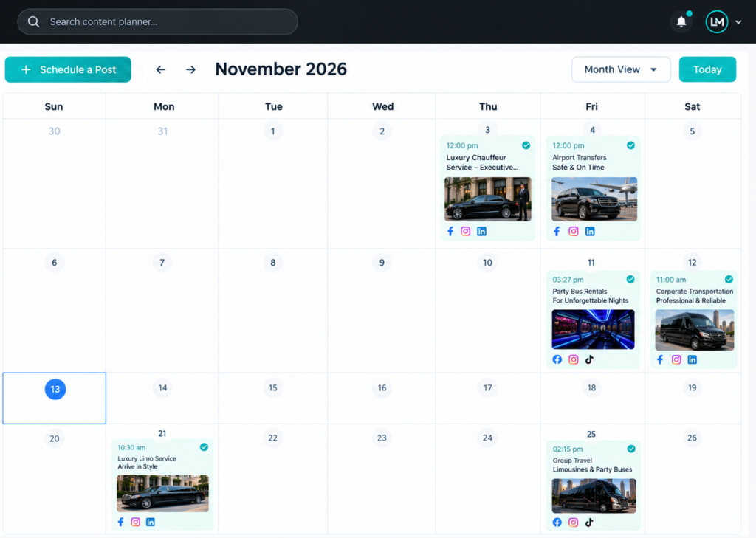Viewport: 756px width, 538px height.
Task: Click checkmark on Group Travel post
Action: pyautogui.click(x=631, y=449)
